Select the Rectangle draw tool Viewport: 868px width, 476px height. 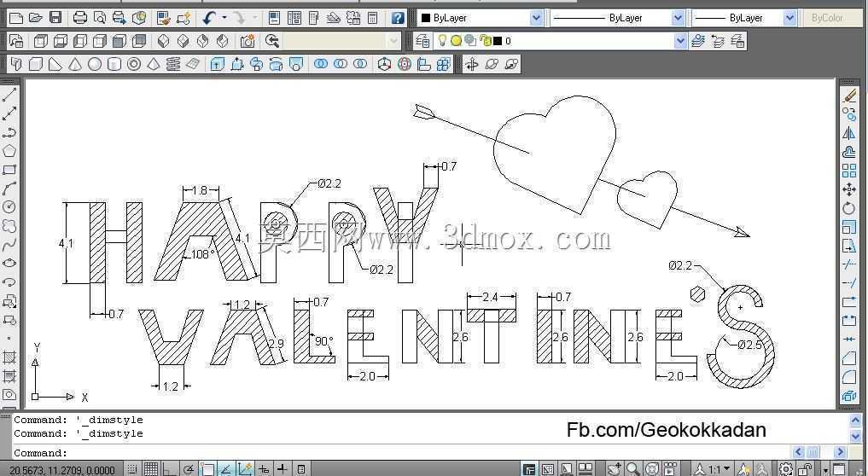pos(9,170)
